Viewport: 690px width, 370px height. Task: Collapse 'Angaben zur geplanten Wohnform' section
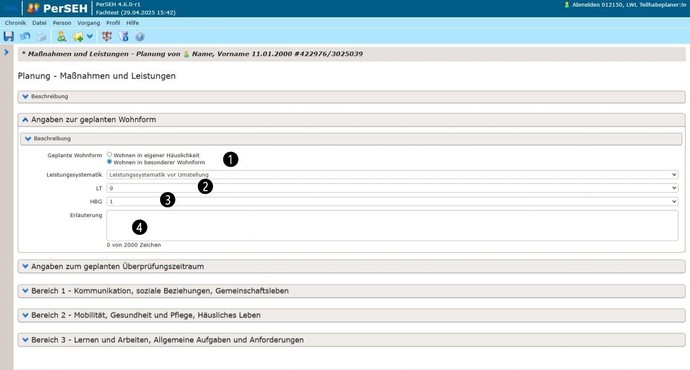click(351, 120)
